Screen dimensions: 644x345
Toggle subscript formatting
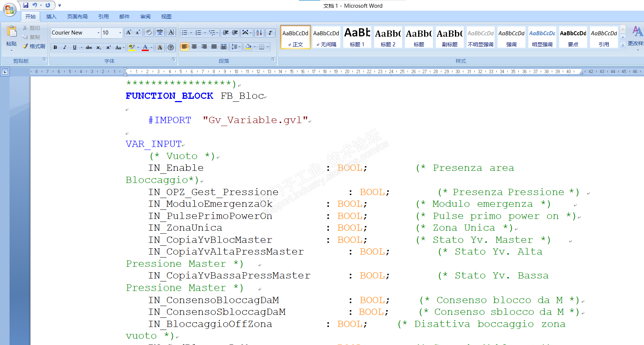tap(98, 47)
